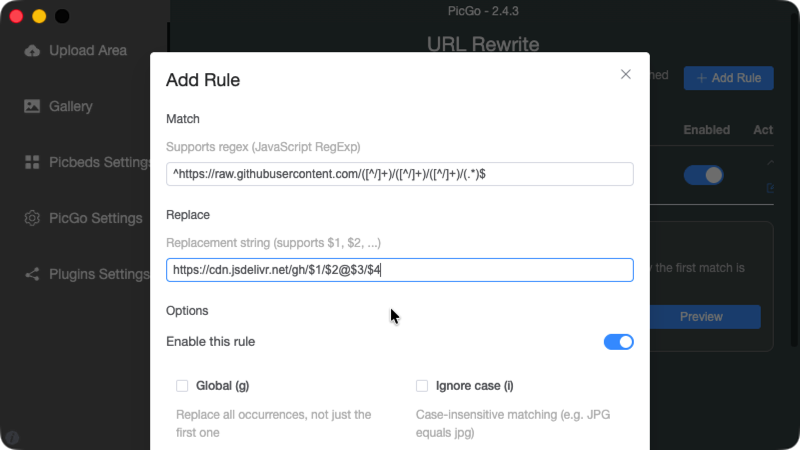Click the Plugins Settings share icon
Viewport: 800px width, 450px height.
point(32,274)
